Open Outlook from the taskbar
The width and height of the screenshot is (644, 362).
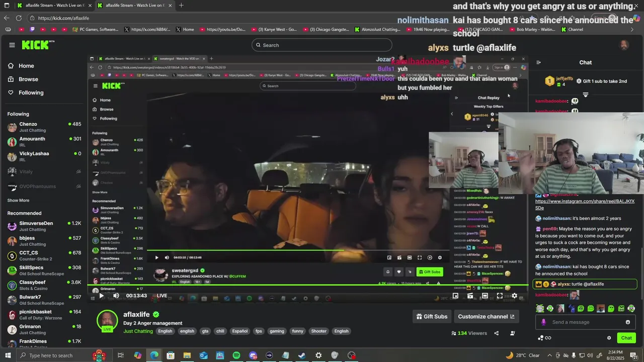click(x=203, y=355)
